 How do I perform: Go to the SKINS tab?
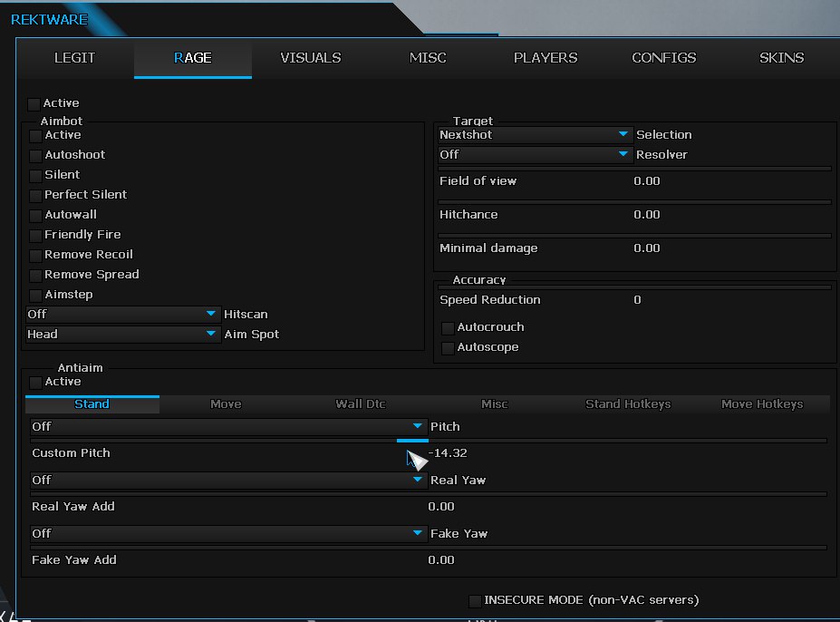click(781, 58)
